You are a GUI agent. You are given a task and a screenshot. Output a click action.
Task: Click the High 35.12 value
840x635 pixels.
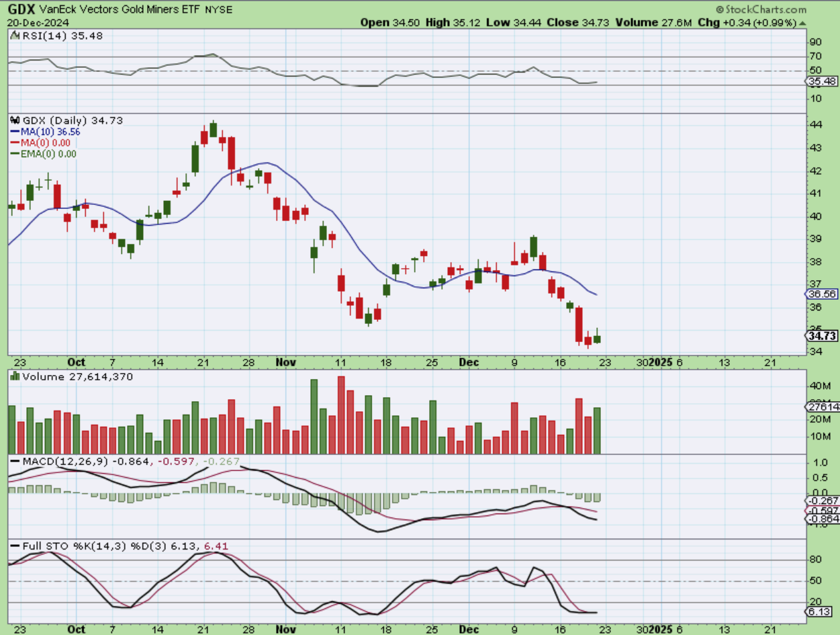(455, 22)
